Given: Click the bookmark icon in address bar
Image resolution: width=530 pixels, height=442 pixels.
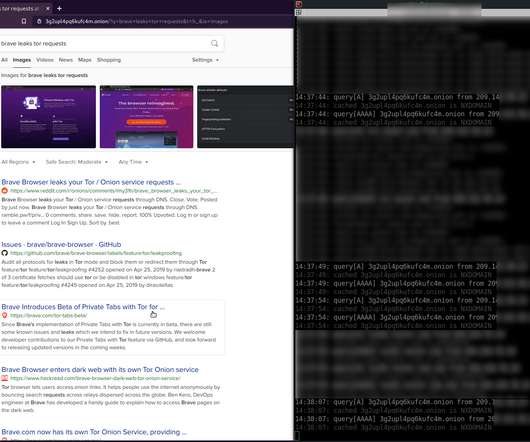Looking at the screenshot, I should (24, 21).
